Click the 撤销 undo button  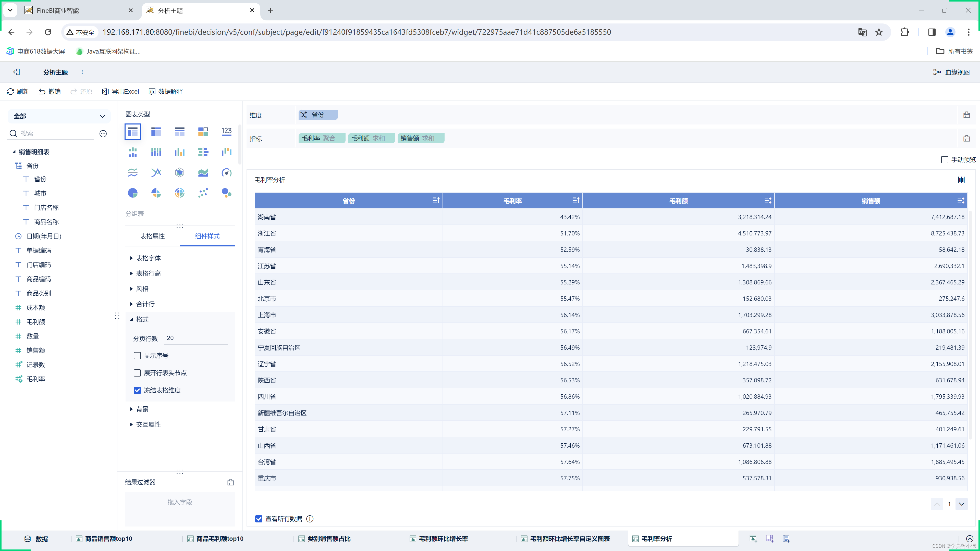(x=50, y=92)
